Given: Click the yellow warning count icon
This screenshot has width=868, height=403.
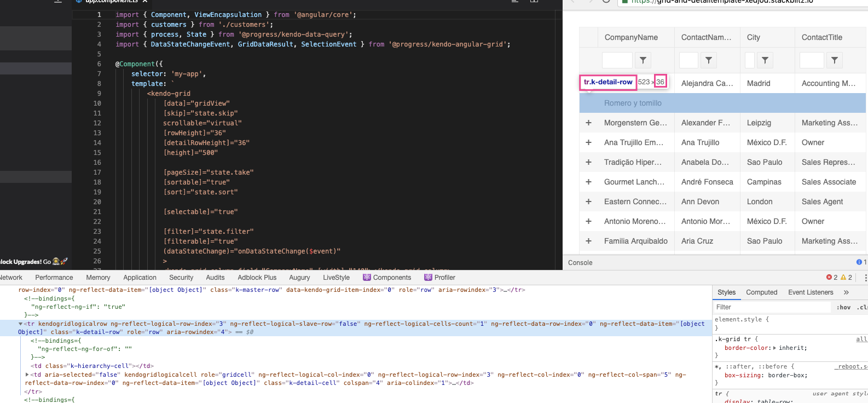Looking at the screenshot, I should click(x=843, y=278).
